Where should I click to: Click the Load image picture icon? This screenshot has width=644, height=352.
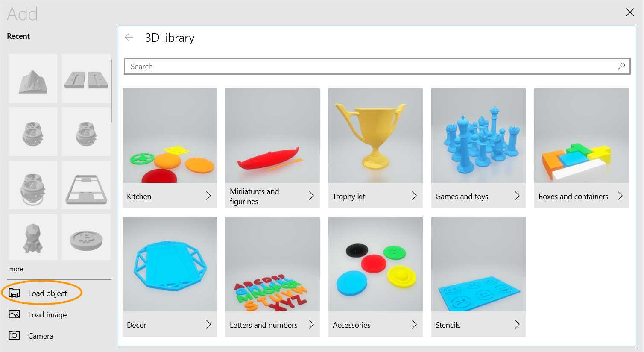click(x=15, y=314)
